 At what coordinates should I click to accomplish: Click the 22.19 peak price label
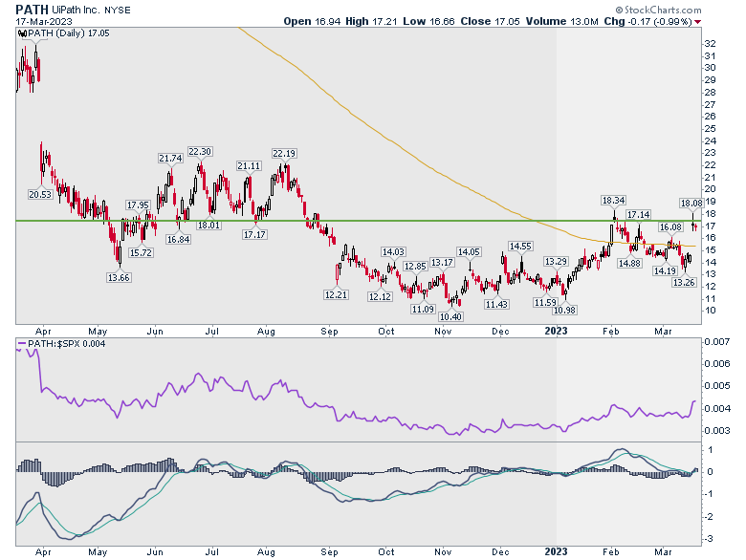pyautogui.click(x=284, y=154)
